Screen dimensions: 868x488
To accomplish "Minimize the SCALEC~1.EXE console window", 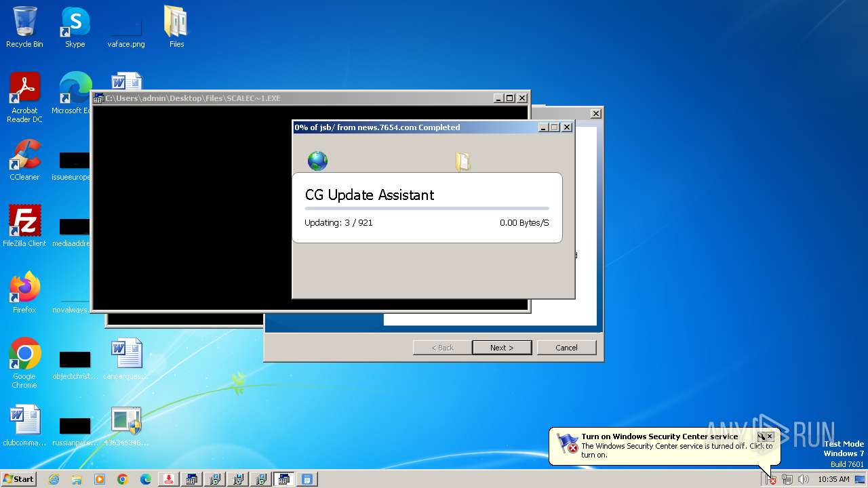I will [x=498, y=98].
